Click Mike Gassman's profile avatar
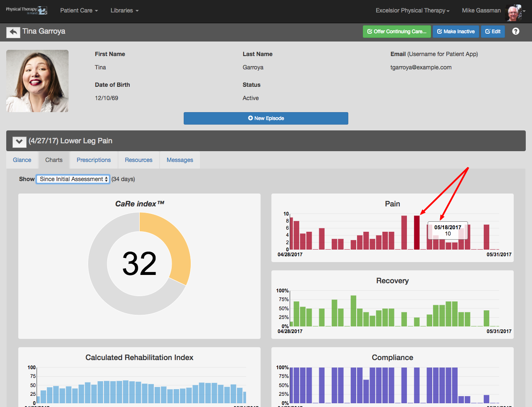This screenshot has height=407, width=532. 513,13
